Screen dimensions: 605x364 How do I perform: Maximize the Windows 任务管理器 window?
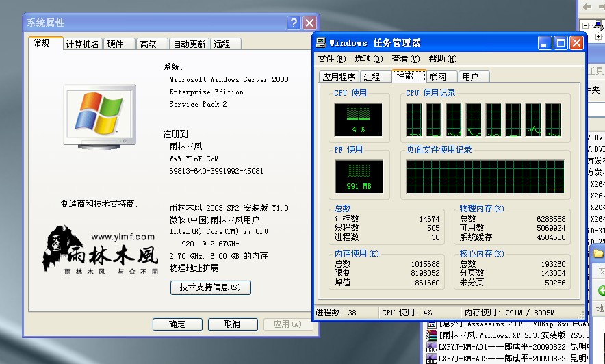561,43
